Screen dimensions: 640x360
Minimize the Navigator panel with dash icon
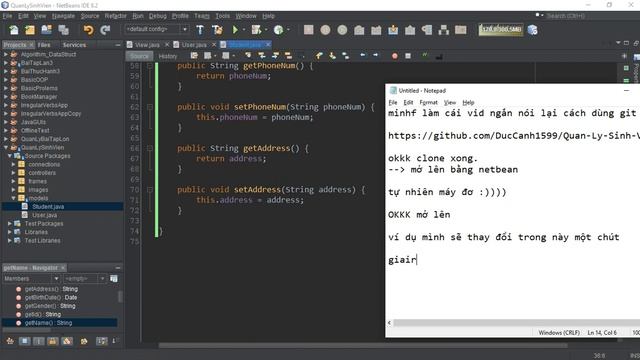tap(118, 268)
